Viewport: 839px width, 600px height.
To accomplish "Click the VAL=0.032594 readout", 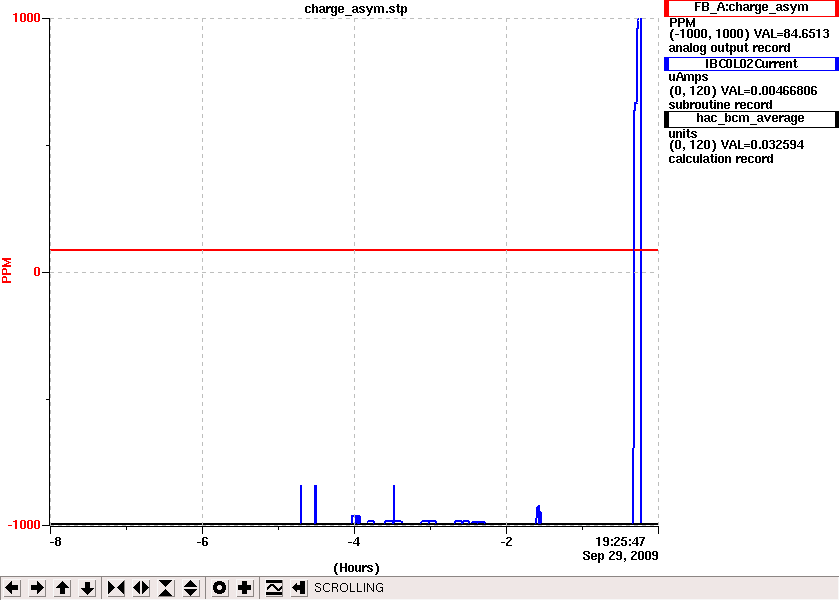I will [762, 145].
